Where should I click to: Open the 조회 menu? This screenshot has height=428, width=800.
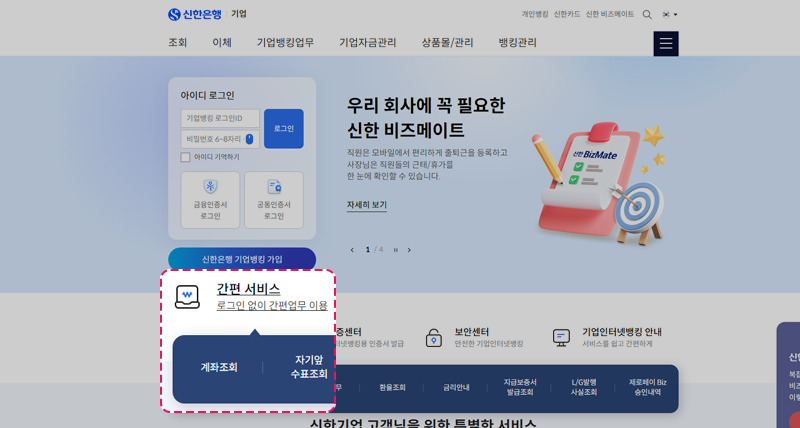(178, 43)
